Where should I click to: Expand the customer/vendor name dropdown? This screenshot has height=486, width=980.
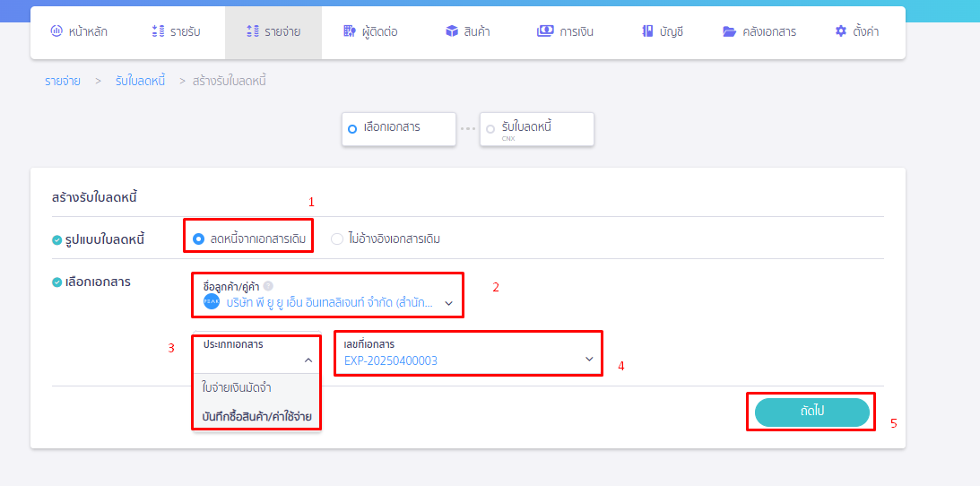(x=449, y=302)
